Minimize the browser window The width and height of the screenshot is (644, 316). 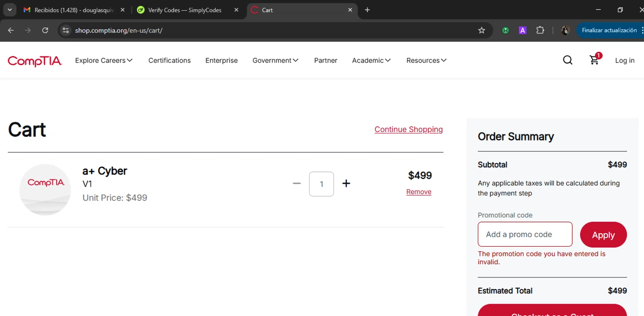click(598, 9)
